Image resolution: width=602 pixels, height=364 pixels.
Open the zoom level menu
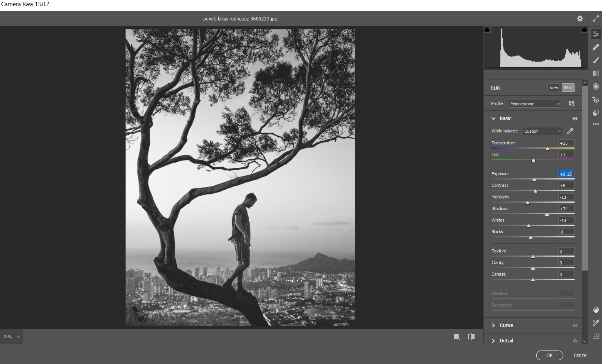coord(11,336)
